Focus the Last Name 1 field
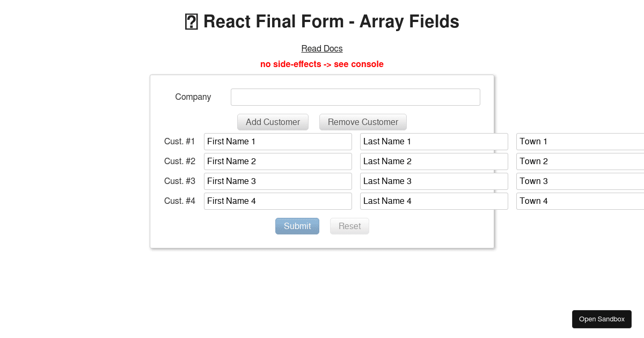The height and width of the screenshot is (338, 644). click(434, 142)
